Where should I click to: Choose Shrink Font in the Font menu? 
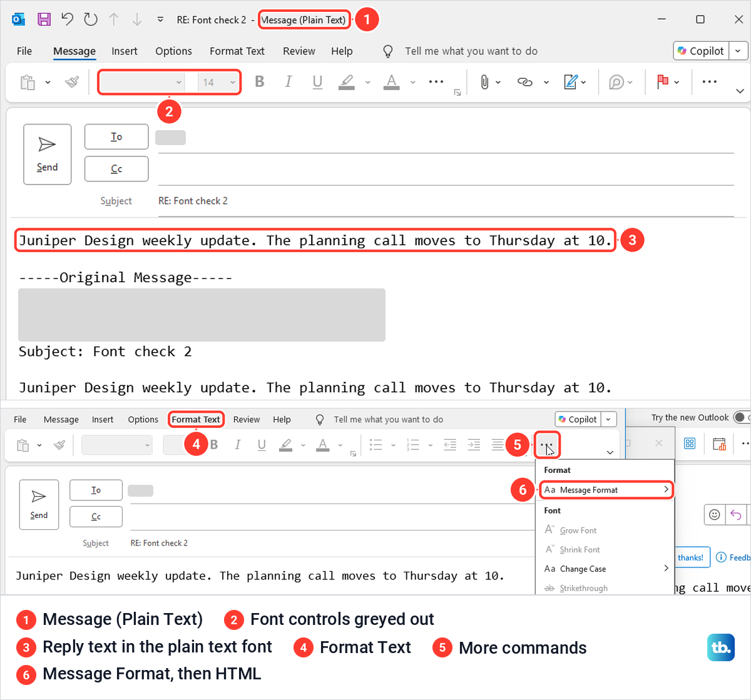606,549
